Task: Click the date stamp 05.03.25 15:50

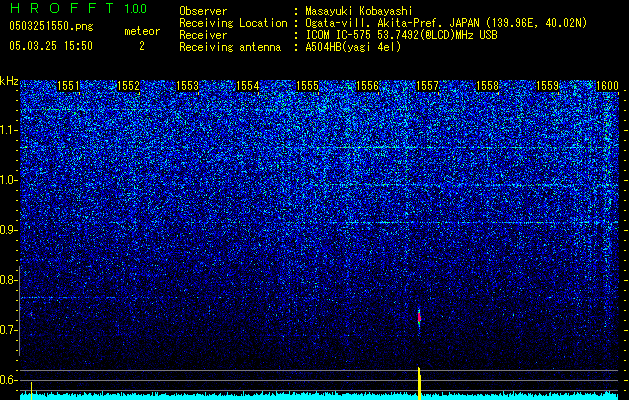Action: [x=51, y=46]
